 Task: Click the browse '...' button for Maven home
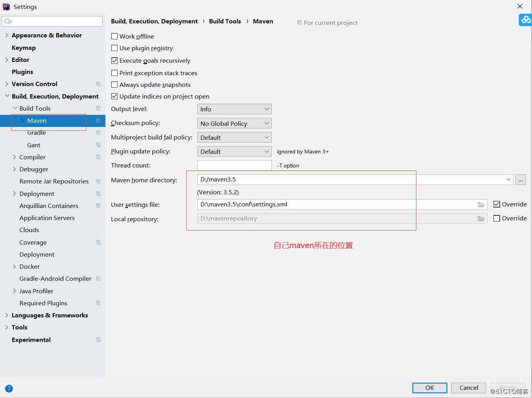pyautogui.click(x=521, y=180)
